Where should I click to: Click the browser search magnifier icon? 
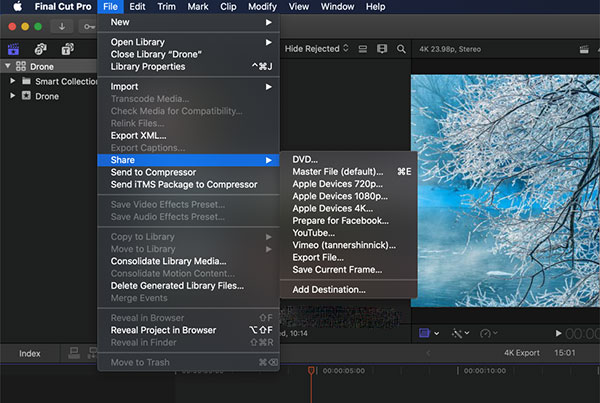pyautogui.click(x=401, y=49)
